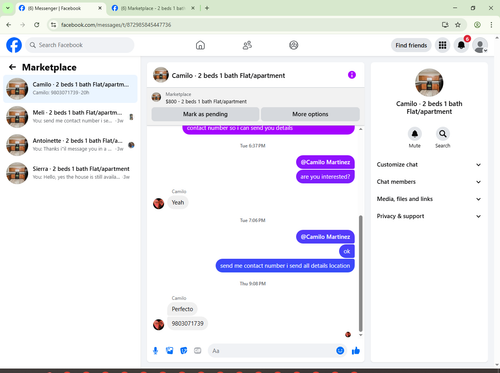View site information icon in address bar

(x=53, y=25)
